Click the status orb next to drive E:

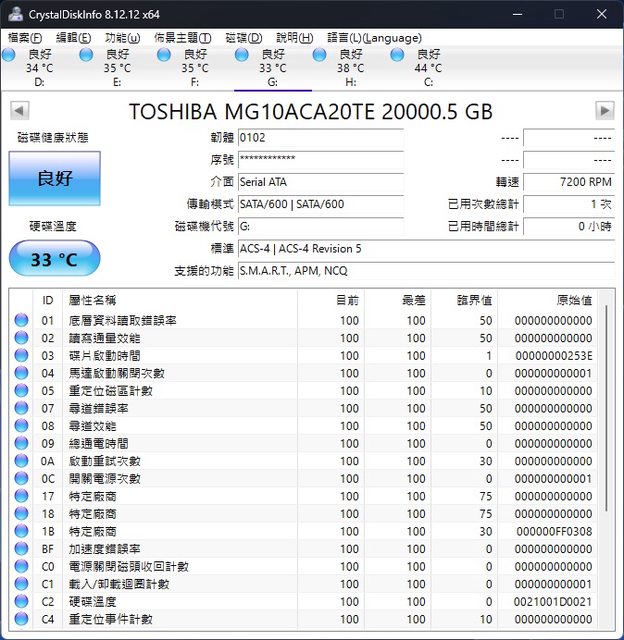[88, 55]
